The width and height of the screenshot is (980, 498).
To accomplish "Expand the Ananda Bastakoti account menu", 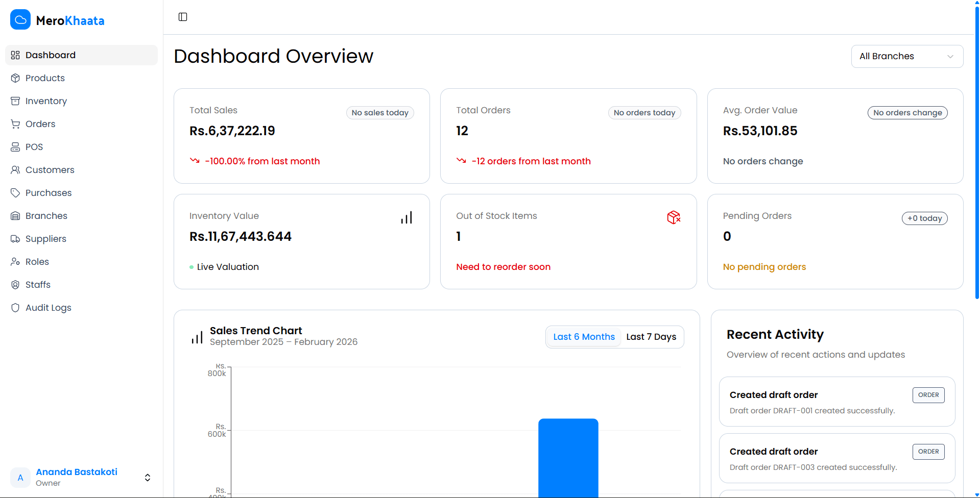I will (147, 477).
